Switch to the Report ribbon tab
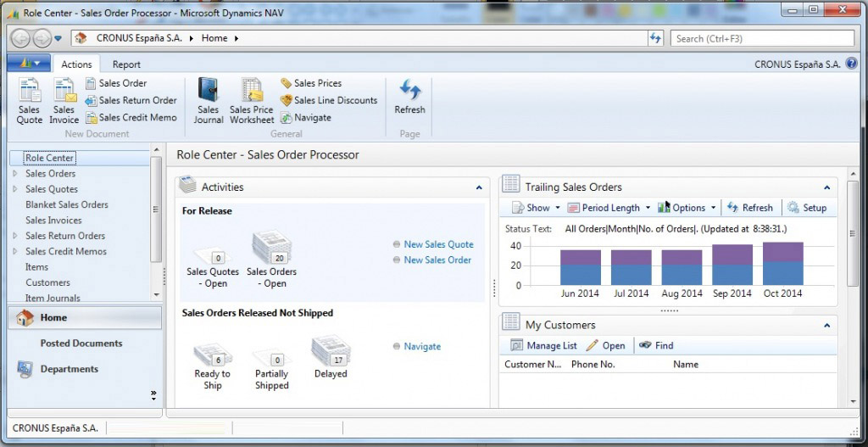Viewport: 868px width, 447px height. pyautogui.click(x=126, y=64)
